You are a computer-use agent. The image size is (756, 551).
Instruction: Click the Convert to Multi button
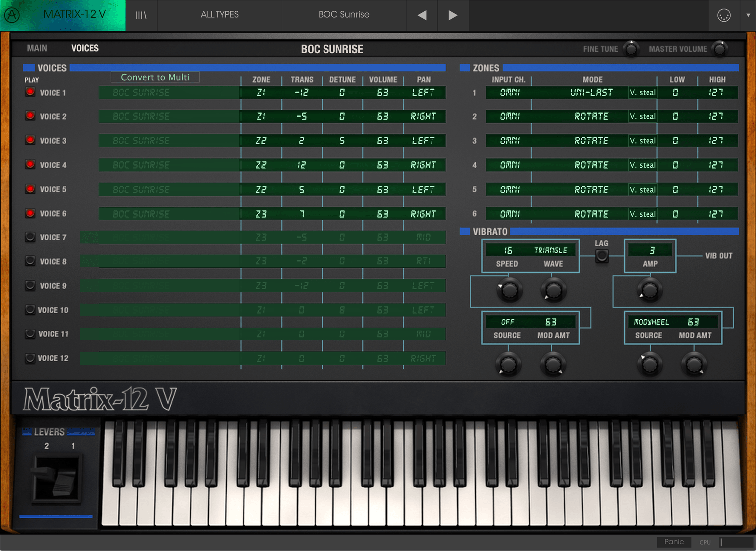coord(155,77)
